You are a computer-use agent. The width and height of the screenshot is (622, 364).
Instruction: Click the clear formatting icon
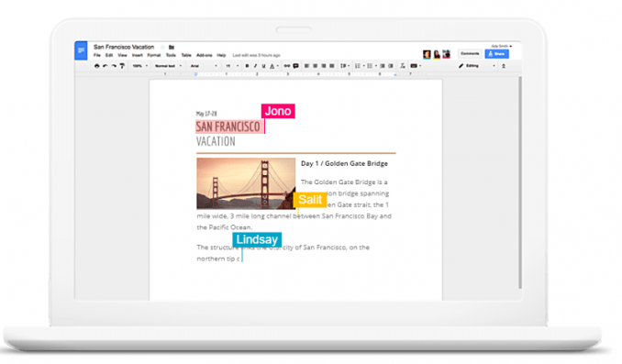tap(403, 66)
